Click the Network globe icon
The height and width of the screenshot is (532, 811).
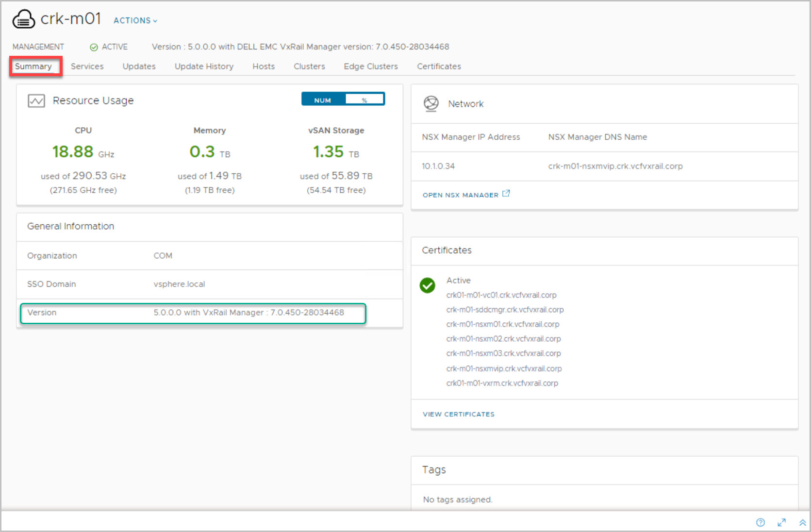pyautogui.click(x=431, y=103)
